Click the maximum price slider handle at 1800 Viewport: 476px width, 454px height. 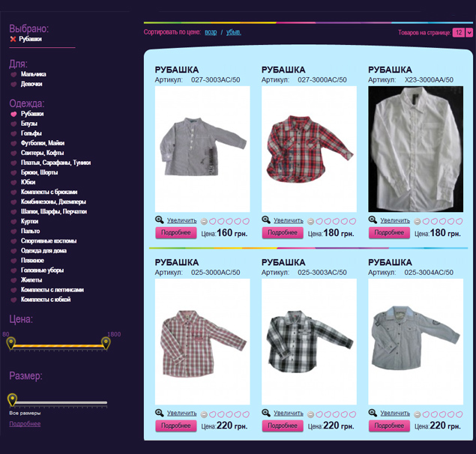(x=106, y=343)
